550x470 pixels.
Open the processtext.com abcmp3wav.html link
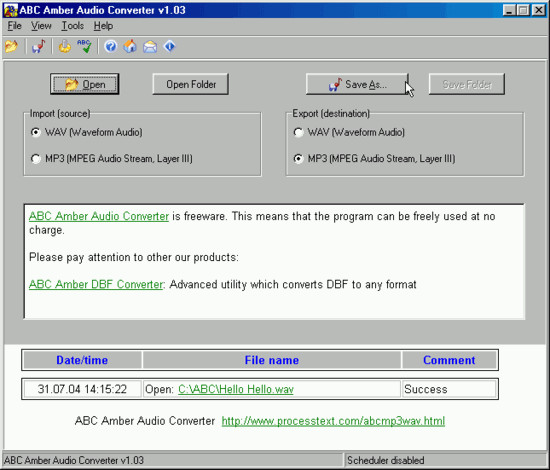(333, 421)
